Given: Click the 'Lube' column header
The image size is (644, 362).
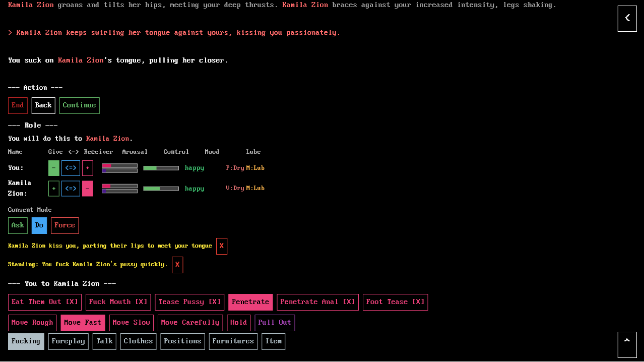Looking at the screenshot, I should point(253,152).
